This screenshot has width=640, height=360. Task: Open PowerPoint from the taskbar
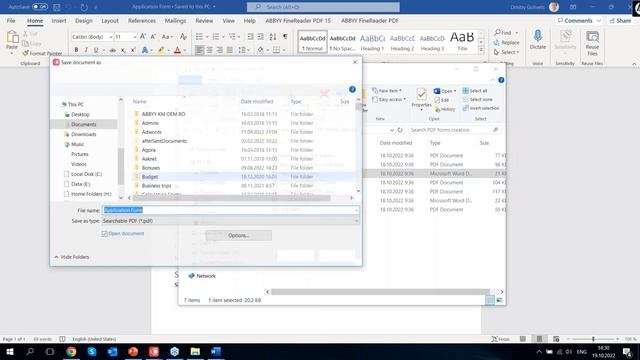pyautogui.click(x=133, y=351)
